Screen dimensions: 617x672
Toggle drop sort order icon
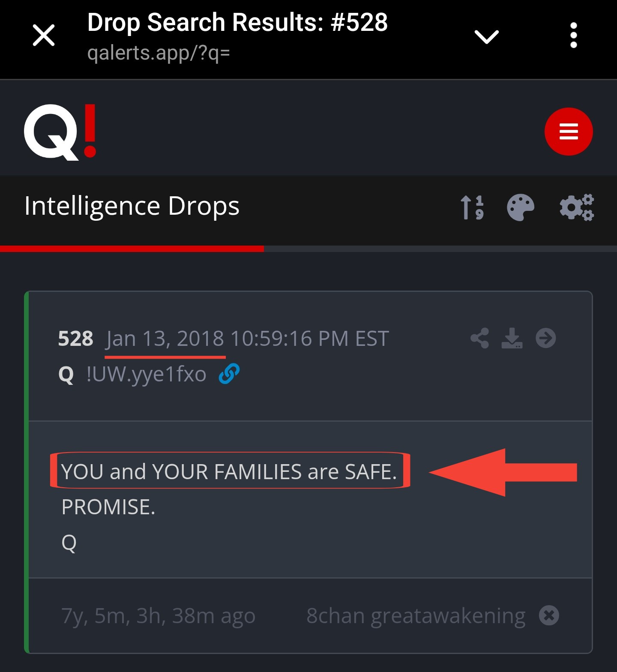[x=472, y=207]
